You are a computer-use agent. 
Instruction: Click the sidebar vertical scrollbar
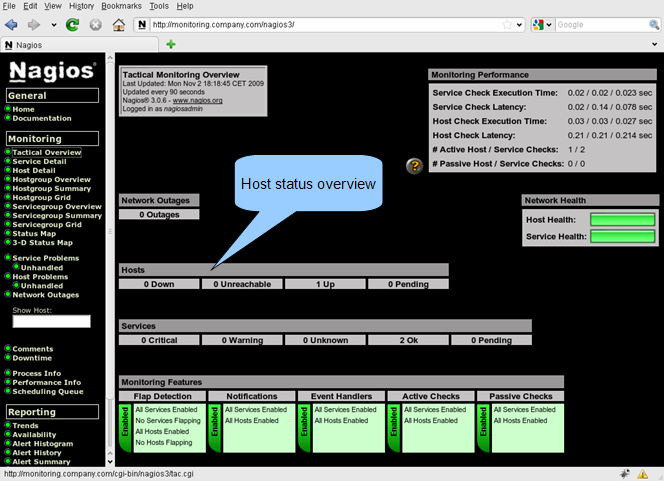click(x=110, y=231)
